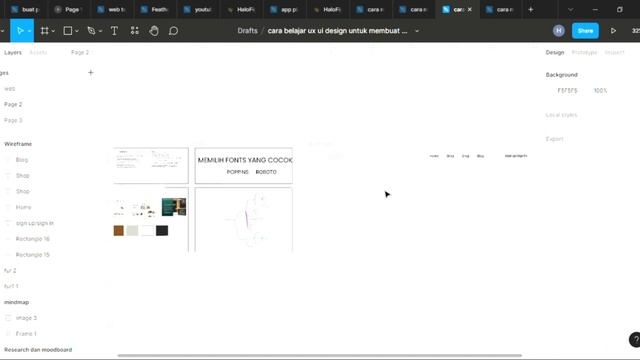Open the 'Feath' file tab
640x360 pixels.
coord(155,9)
